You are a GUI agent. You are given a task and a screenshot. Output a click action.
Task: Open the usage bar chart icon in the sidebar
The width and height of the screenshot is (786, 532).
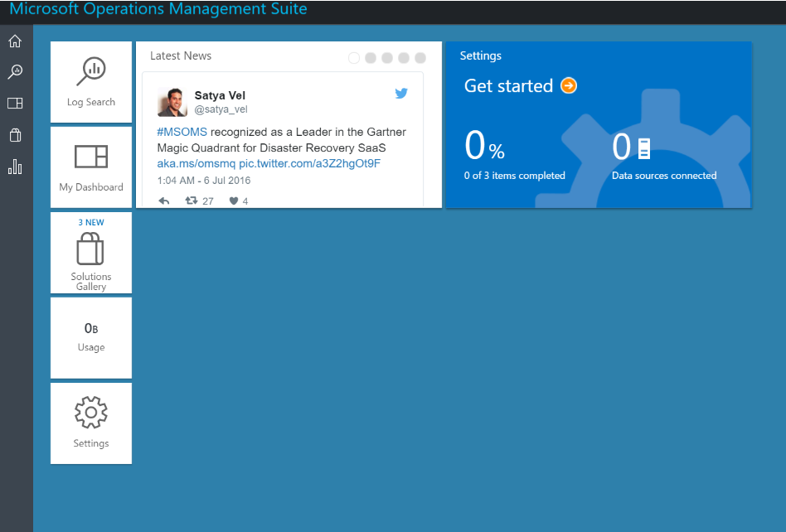(x=15, y=167)
